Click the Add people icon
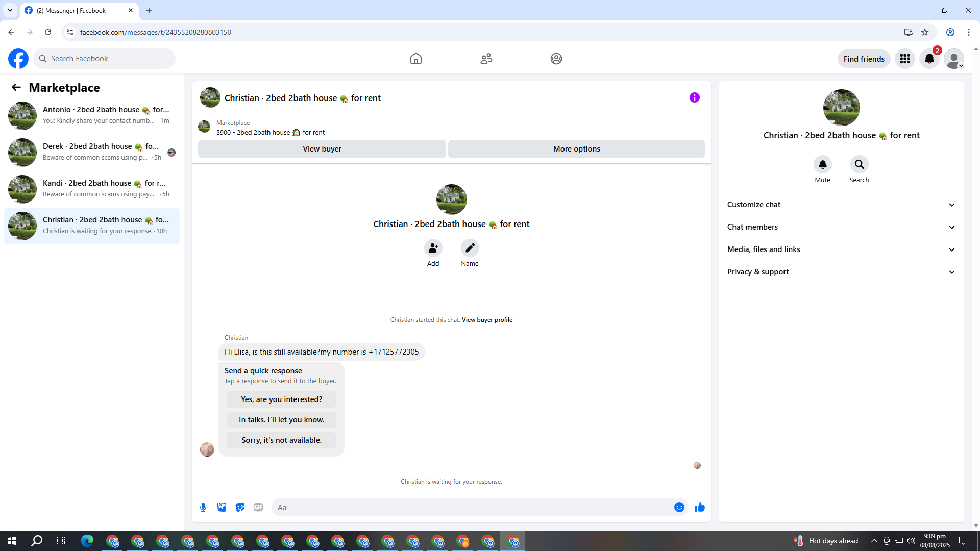This screenshot has width=980, height=551. point(433,248)
